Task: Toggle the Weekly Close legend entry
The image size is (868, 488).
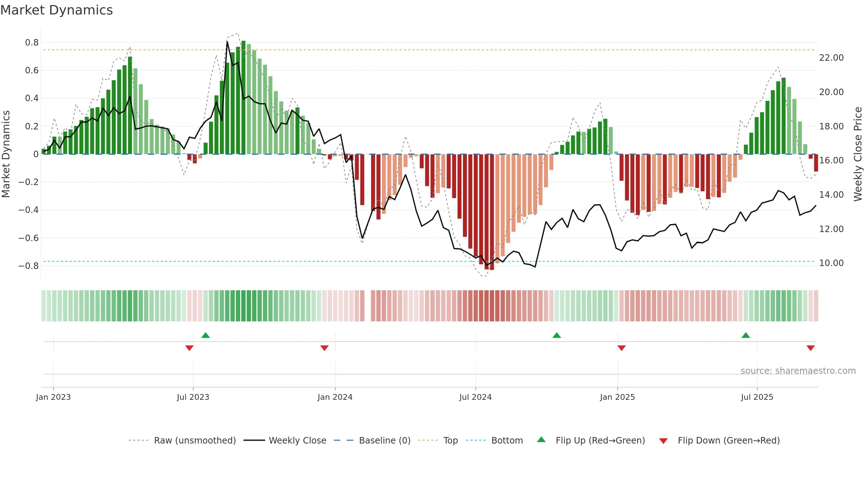Action: [285, 440]
